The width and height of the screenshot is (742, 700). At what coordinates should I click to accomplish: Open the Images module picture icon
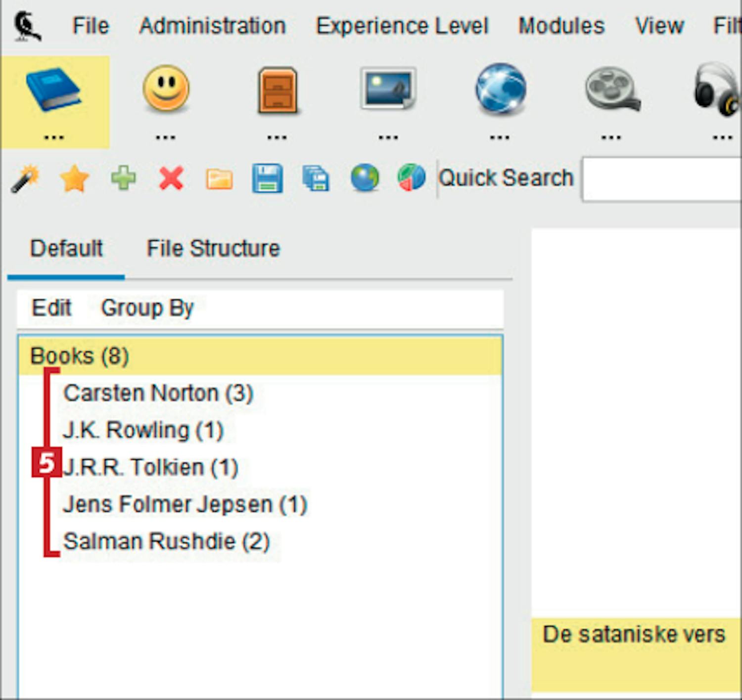[388, 88]
